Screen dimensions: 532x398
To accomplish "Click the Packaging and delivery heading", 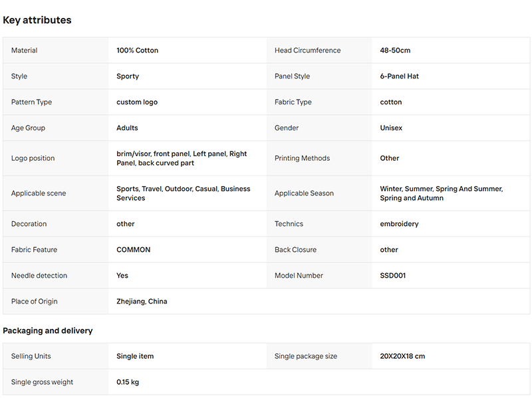I will point(47,330).
